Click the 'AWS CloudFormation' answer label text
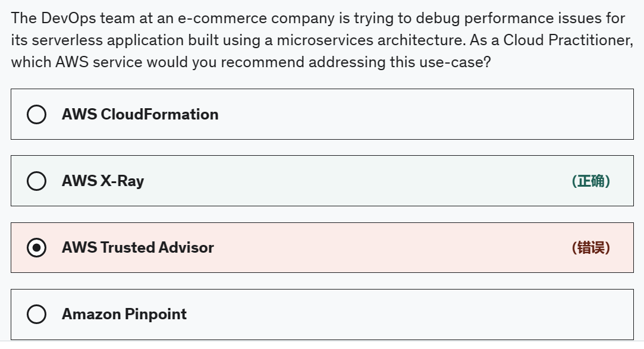The width and height of the screenshot is (644, 349). [x=140, y=114]
